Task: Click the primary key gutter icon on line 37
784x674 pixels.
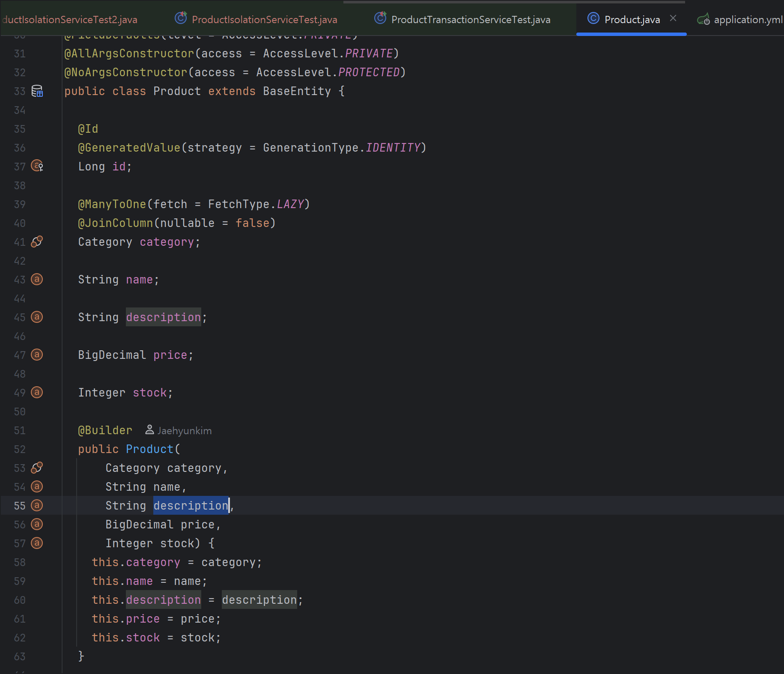Action: pos(37,166)
